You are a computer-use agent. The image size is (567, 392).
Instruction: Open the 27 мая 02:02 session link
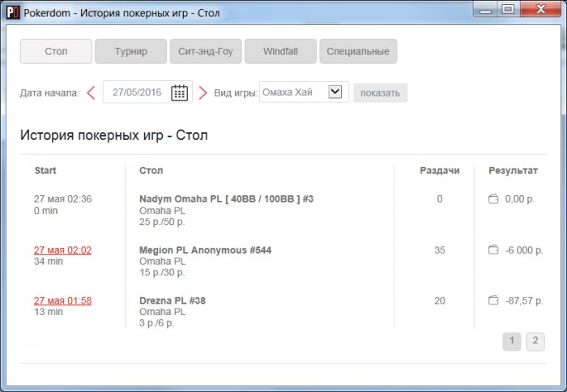pos(62,250)
